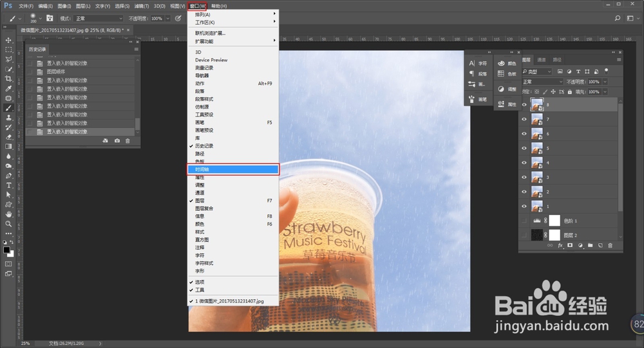Select the Crop tool

[8, 78]
